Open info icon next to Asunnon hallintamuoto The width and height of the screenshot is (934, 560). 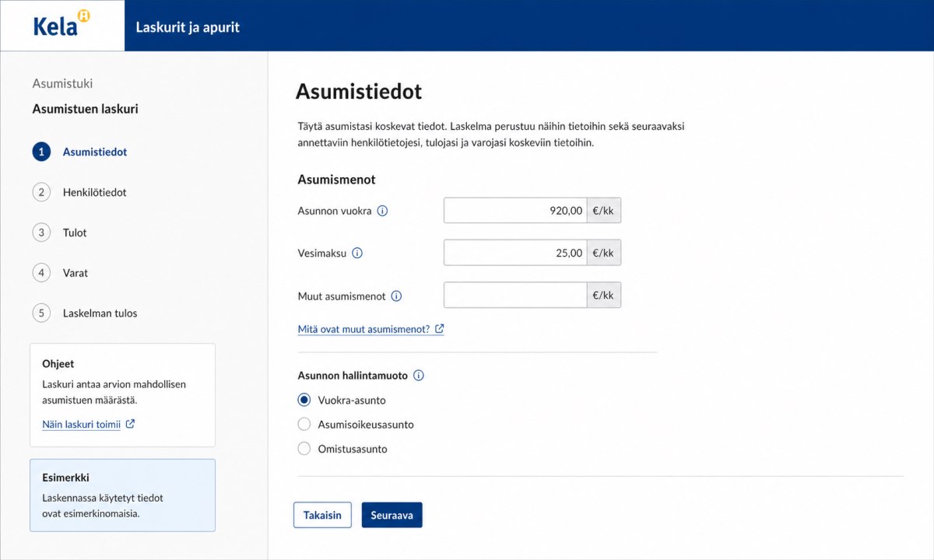click(x=419, y=375)
